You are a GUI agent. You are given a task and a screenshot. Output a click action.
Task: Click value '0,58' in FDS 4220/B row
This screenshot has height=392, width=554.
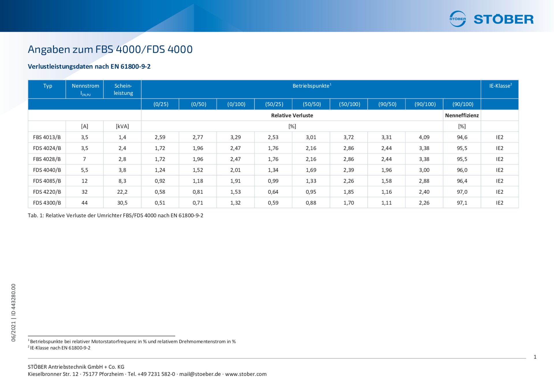point(160,192)
